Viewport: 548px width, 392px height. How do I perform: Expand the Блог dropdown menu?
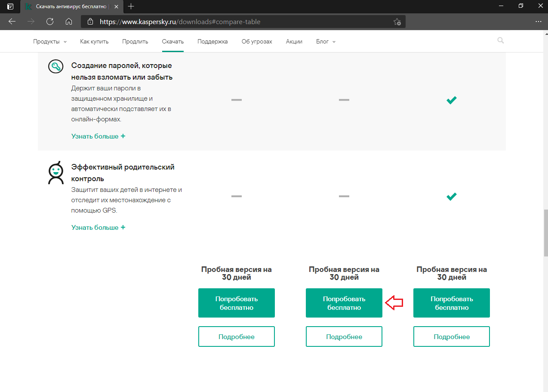[326, 41]
